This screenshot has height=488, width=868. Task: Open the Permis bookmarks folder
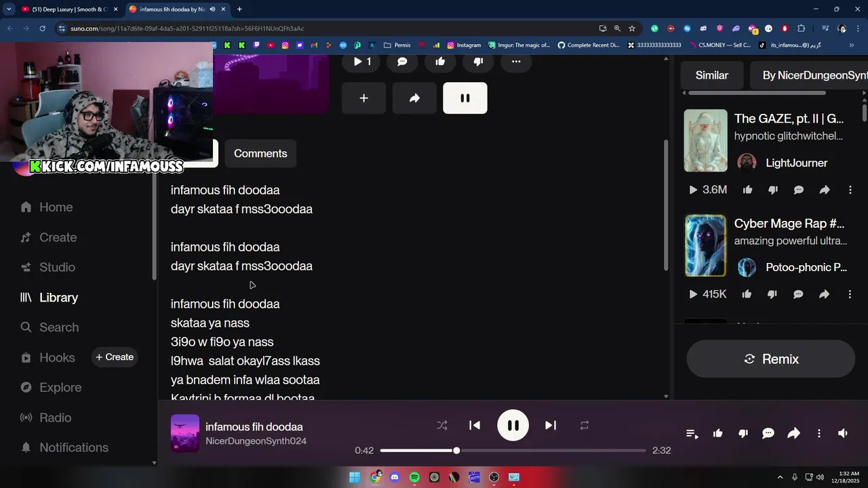click(x=397, y=45)
